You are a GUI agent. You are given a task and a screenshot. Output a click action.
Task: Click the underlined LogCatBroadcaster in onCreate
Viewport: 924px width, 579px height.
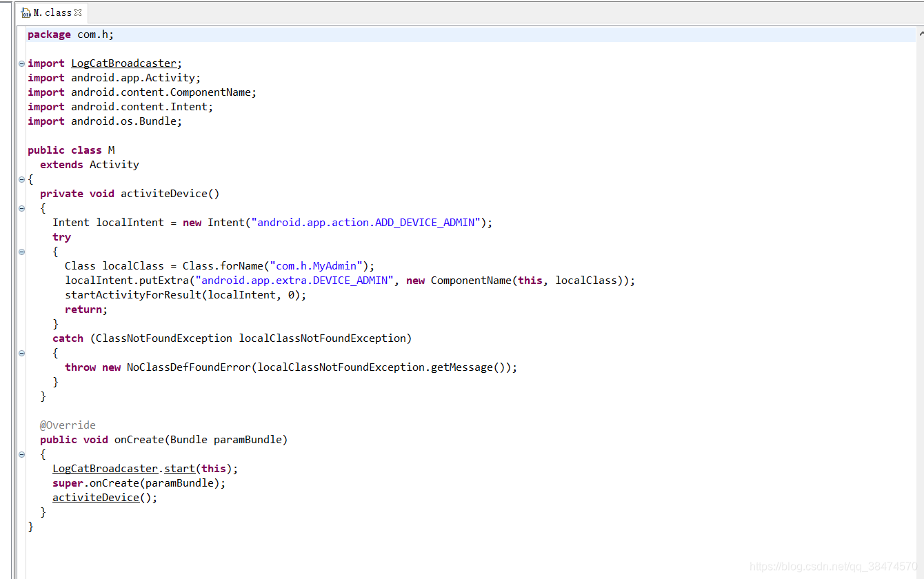(106, 469)
